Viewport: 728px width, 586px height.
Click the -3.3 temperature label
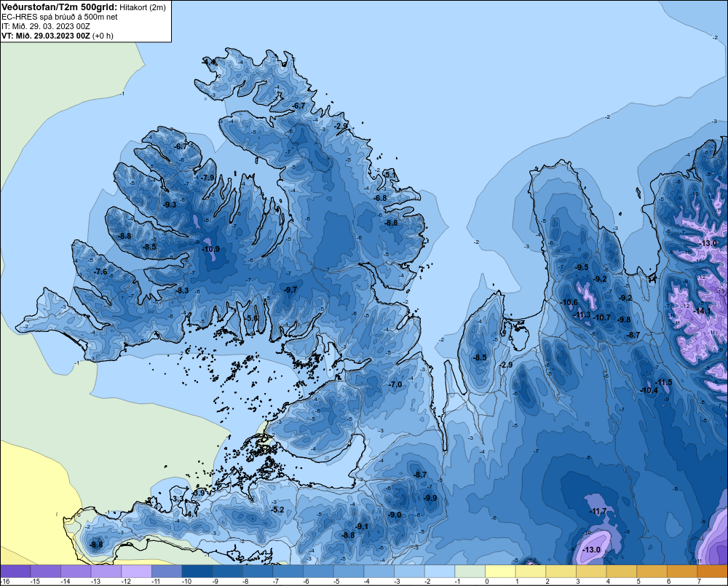(x=177, y=499)
